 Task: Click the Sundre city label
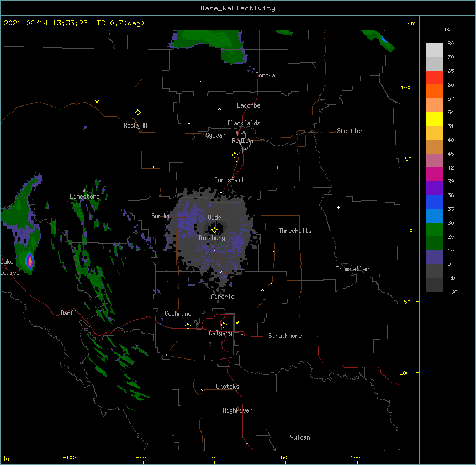click(161, 216)
